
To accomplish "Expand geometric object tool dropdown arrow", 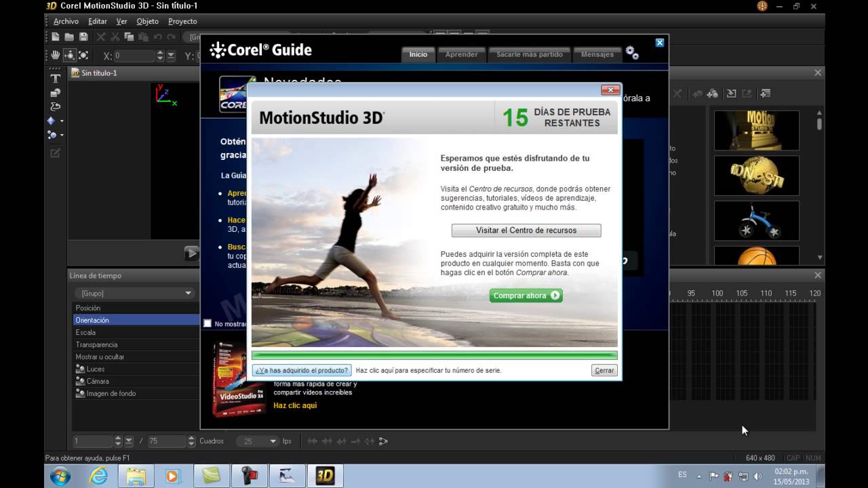I will coord(62,121).
